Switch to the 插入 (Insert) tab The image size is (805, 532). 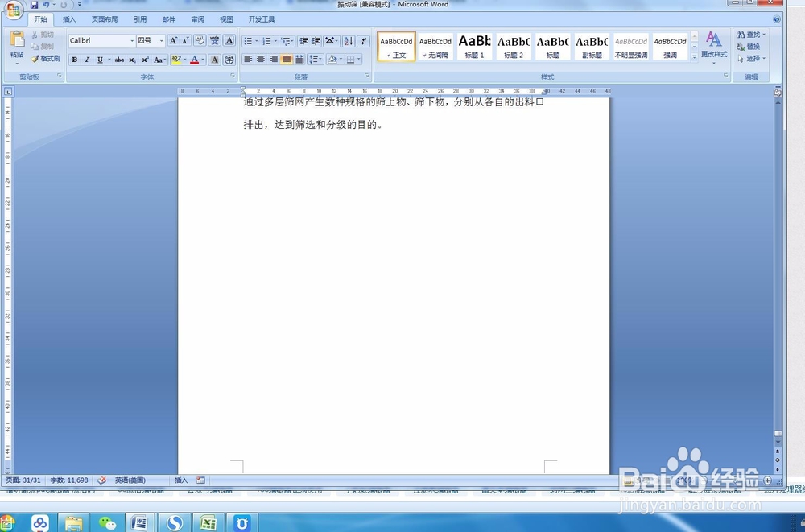pos(69,19)
